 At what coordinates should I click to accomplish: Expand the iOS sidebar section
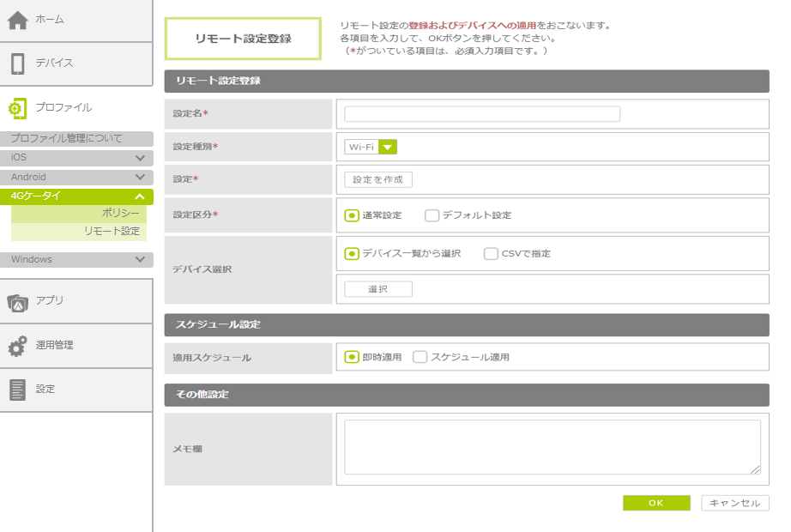click(x=140, y=158)
